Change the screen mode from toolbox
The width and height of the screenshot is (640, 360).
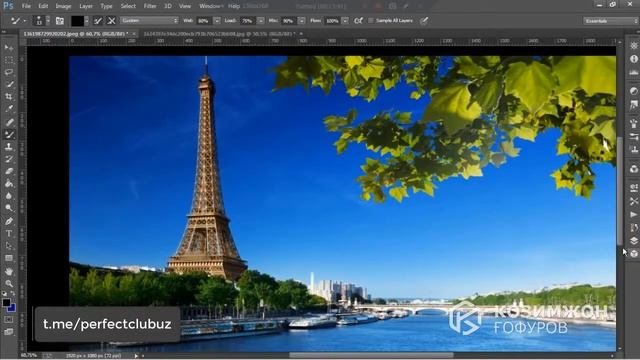(9, 332)
